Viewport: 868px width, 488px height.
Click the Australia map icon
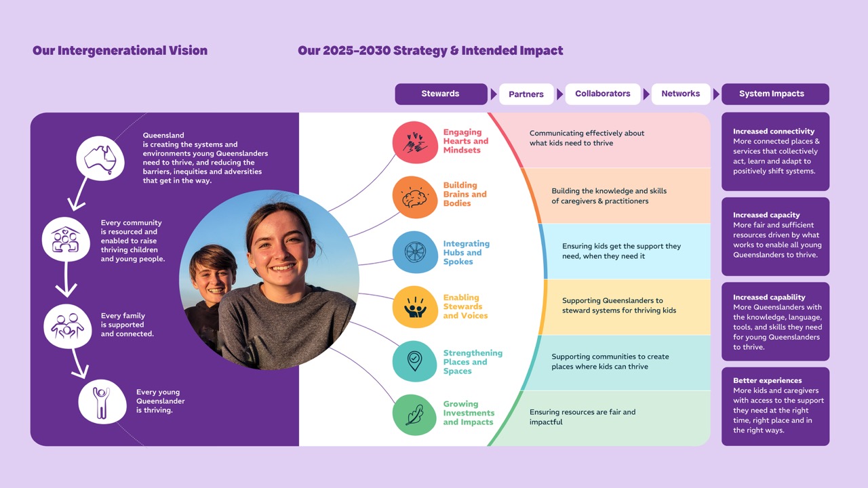click(100, 159)
